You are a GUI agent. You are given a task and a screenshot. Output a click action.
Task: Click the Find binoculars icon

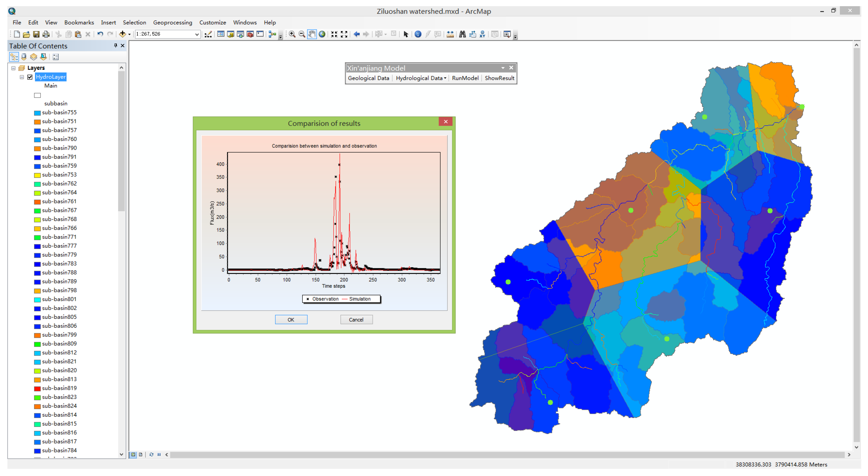point(462,34)
